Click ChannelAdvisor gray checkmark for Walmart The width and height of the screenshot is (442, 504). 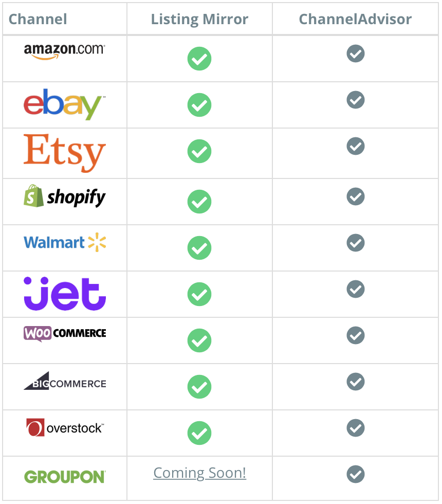tap(356, 243)
